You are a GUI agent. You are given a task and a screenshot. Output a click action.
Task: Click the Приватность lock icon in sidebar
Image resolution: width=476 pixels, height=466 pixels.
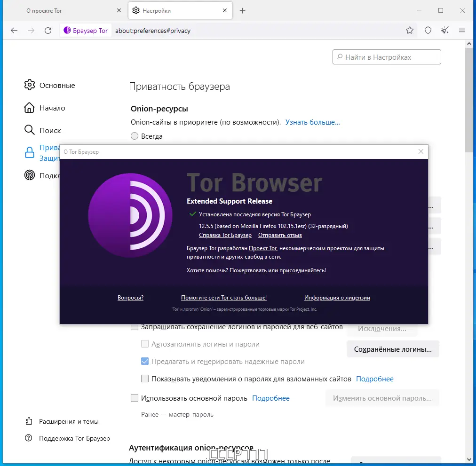[x=30, y=152]
